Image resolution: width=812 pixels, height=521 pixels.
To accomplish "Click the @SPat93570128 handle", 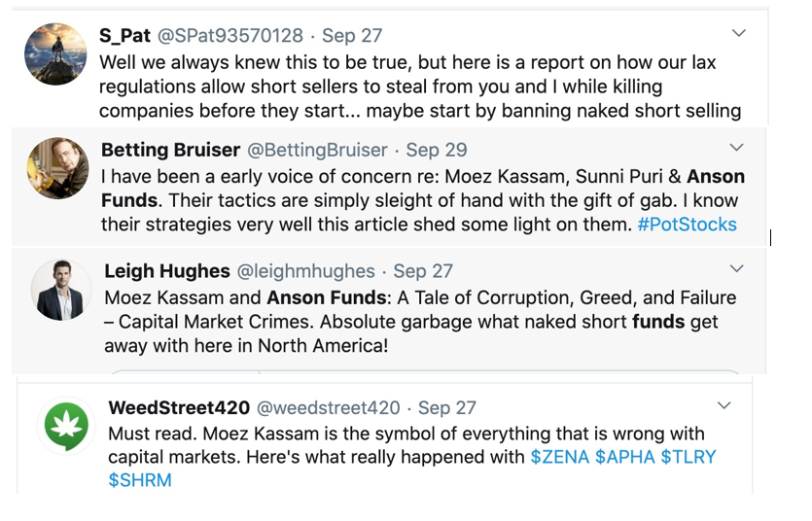I will pyautogui.click(x=231, y=35).
